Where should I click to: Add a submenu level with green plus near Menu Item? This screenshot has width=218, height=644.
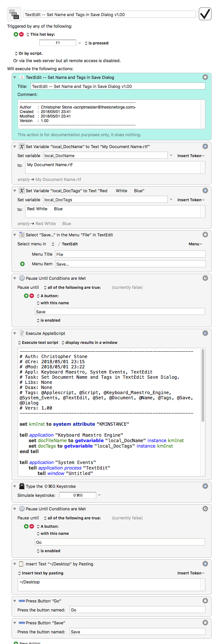(x=22, y=264)
